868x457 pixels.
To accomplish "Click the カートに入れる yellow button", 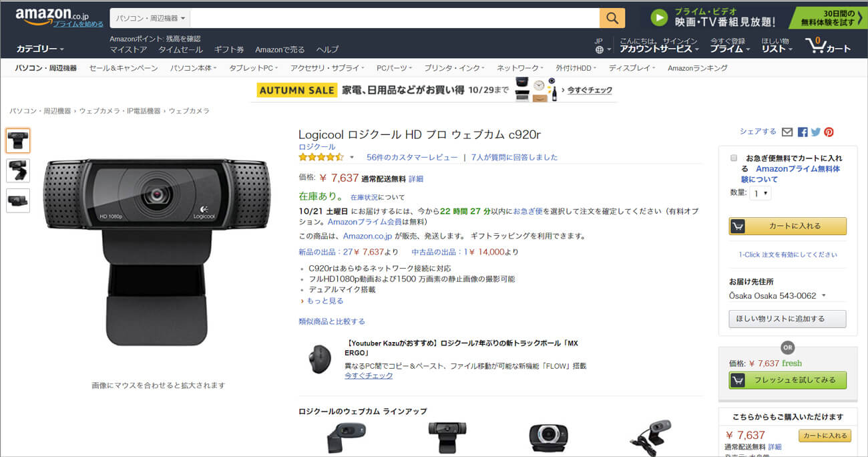I will 787,226.
